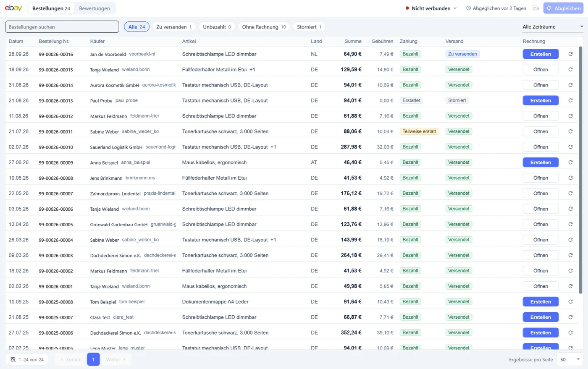Filter by Ohne Rechnung orders
The height and width of the screenshot is (369, 588).
point(264,27)
